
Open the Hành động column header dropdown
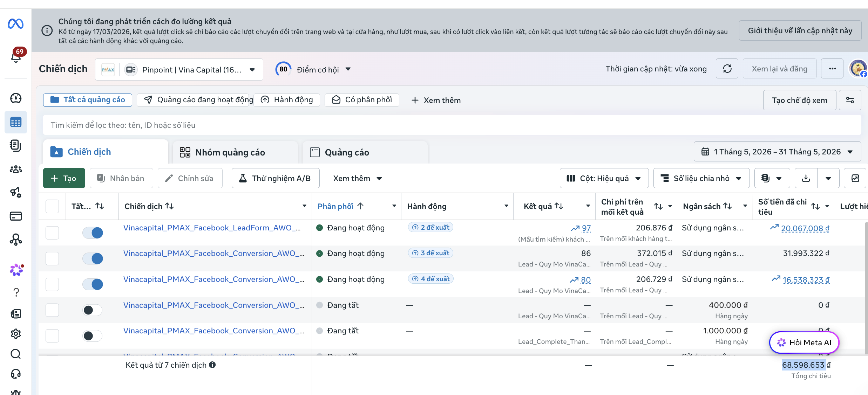point(506,206)
